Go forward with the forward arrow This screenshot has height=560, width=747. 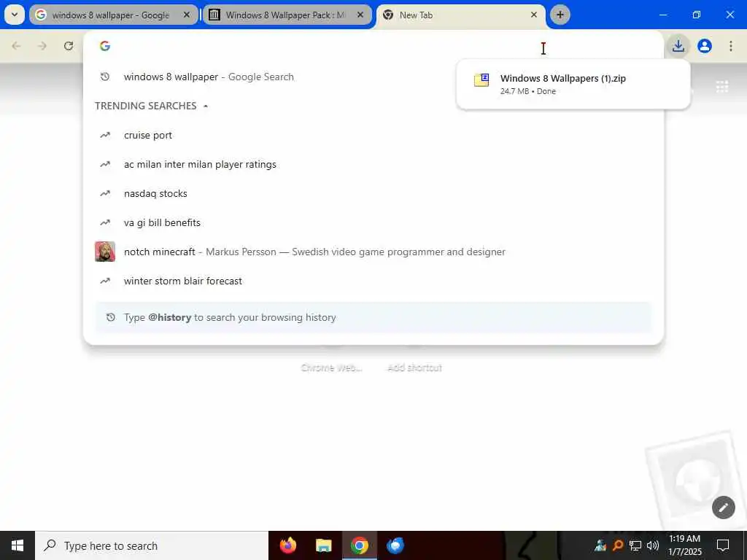[x=42, y=46]
